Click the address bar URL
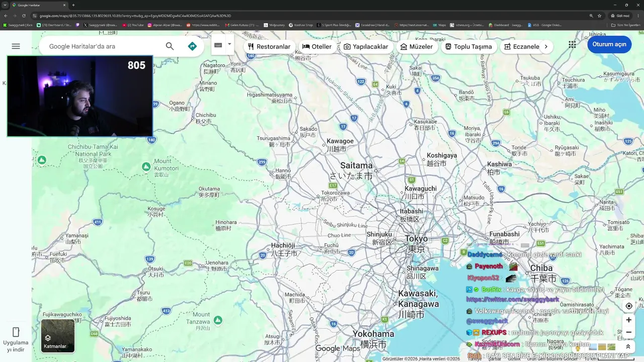 click(x=135, y=16)
